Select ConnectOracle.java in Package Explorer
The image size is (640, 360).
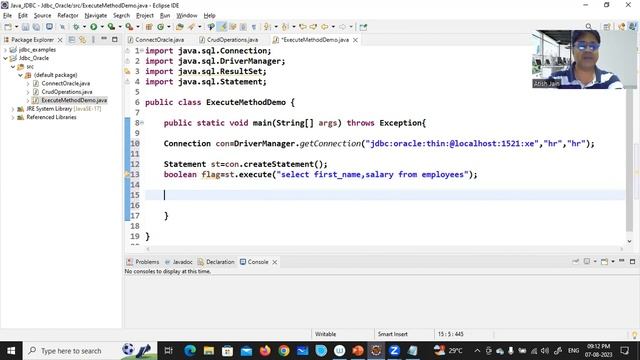(65, 83)
